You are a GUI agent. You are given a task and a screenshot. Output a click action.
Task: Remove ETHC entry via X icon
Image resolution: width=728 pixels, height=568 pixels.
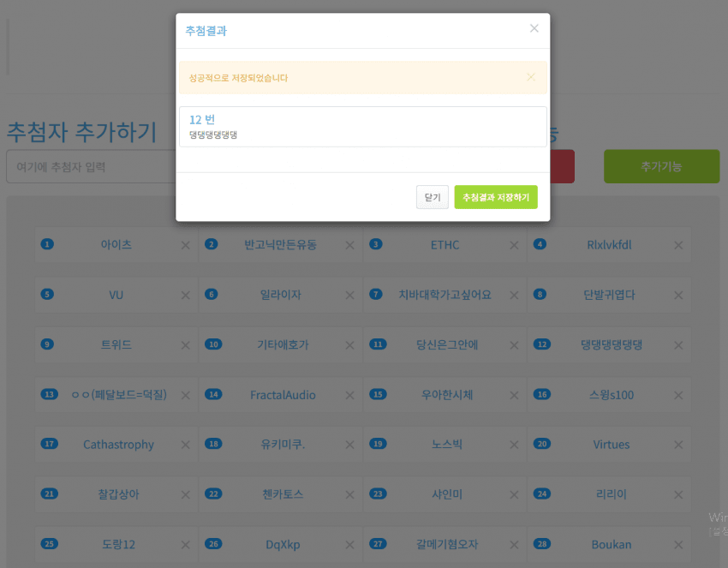514,245
